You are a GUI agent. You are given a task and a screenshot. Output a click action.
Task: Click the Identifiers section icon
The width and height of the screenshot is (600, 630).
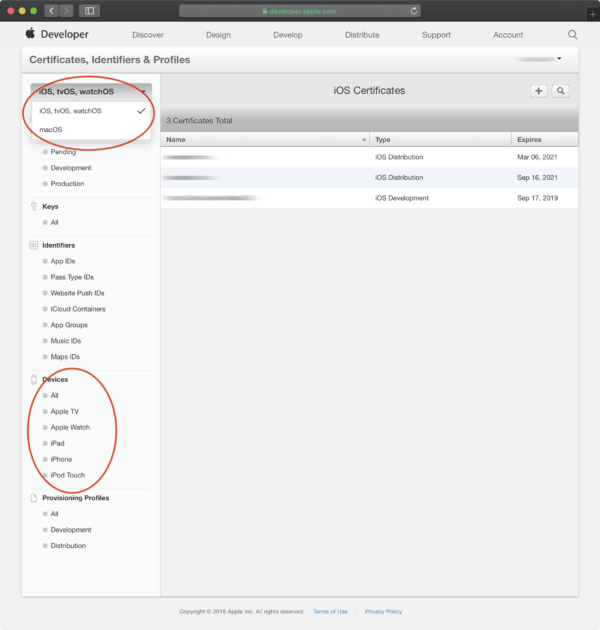point(34,245)
